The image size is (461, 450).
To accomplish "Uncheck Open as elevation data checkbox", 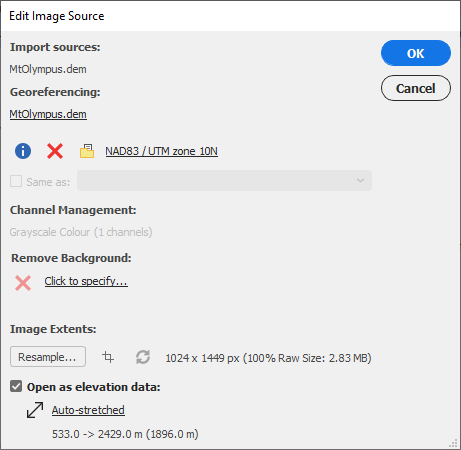I will 16,386.
